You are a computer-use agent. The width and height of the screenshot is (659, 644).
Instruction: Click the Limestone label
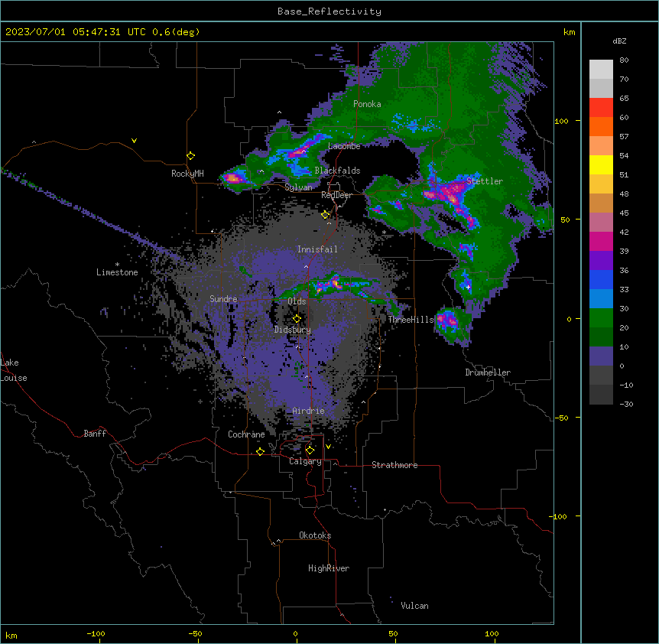[117, 272]
